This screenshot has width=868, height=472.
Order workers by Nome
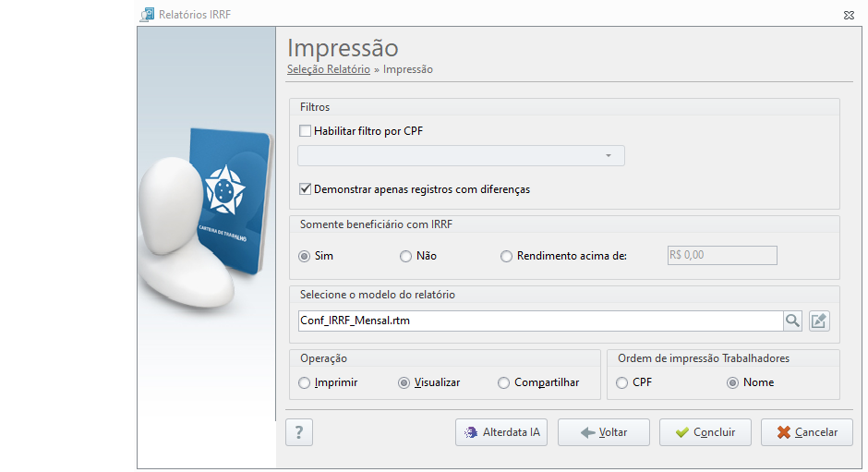pyautogui.click(x=732, y=382)
